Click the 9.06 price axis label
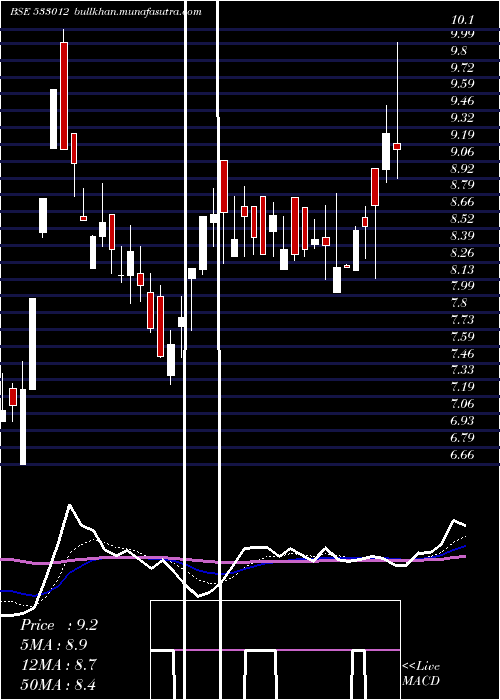 (x=462, y=152)
